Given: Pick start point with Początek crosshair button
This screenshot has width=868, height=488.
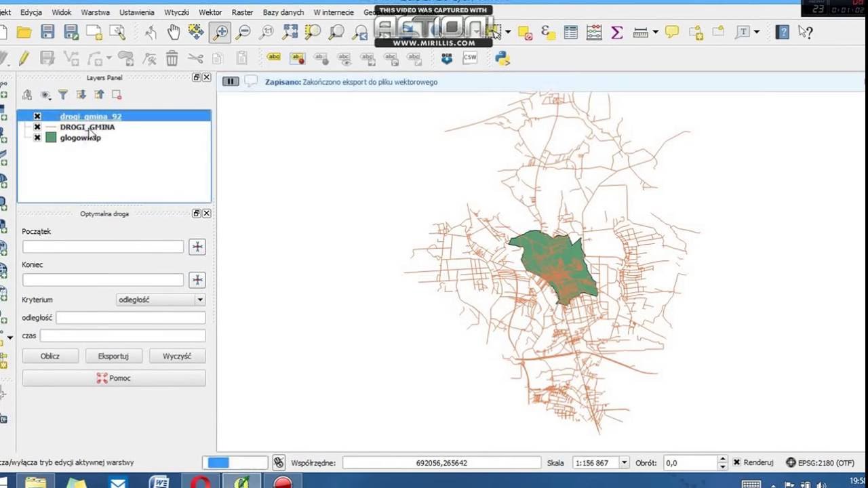Looking at the screenshot, I should click(197, 247).
